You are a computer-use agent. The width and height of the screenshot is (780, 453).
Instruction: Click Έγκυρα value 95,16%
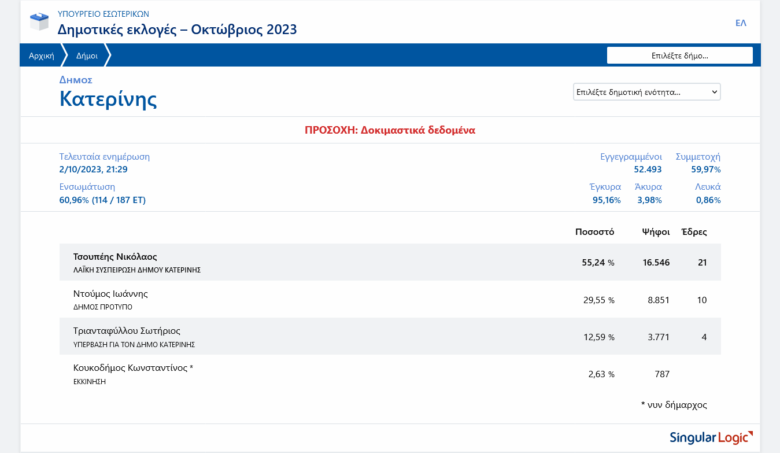pos(606,200)
